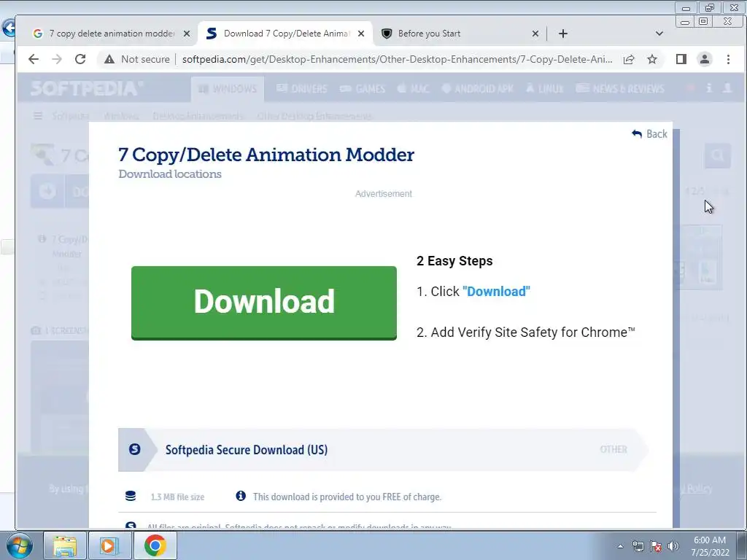The width and height of the screenshot is (747, 560).
Task: Click the blue "Download" link in step 1
Action: point(496,292)
